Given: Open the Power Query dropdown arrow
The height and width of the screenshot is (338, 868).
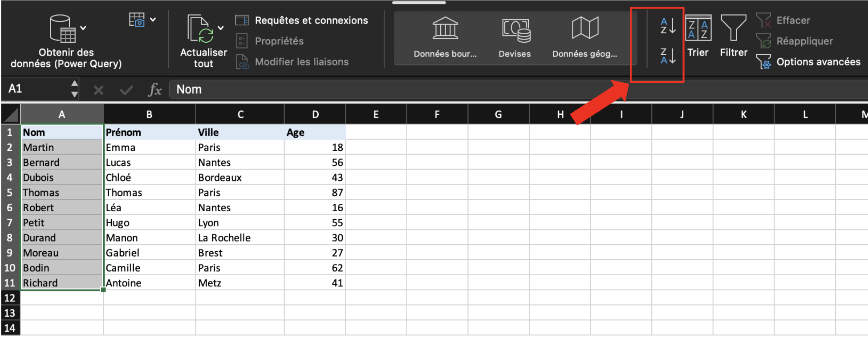Looking at the screenshot, I should tap(83, 28).
